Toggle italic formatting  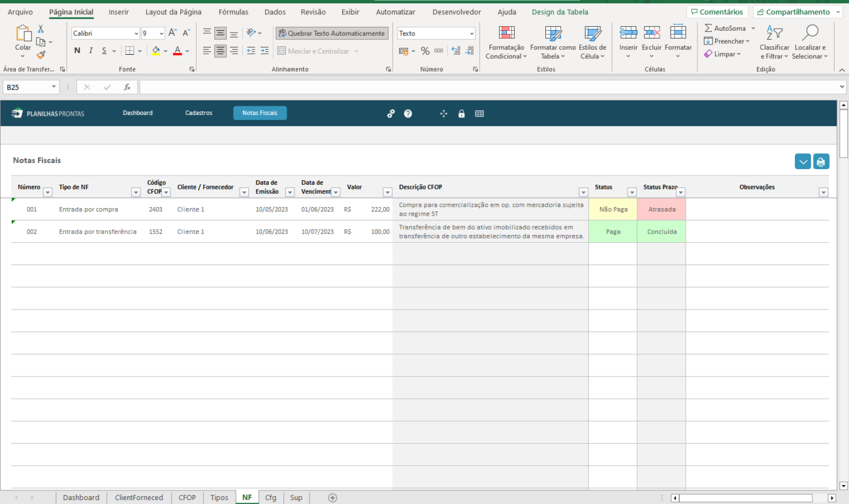(x=90, y=50)
